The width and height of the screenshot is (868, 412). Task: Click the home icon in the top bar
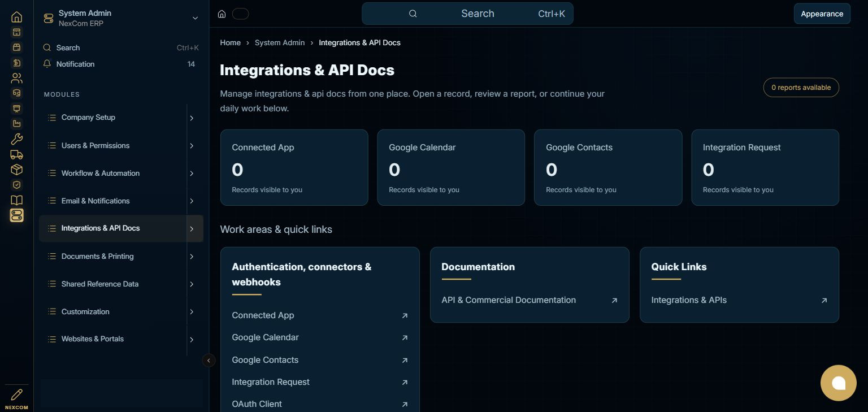tap(222, 14)
